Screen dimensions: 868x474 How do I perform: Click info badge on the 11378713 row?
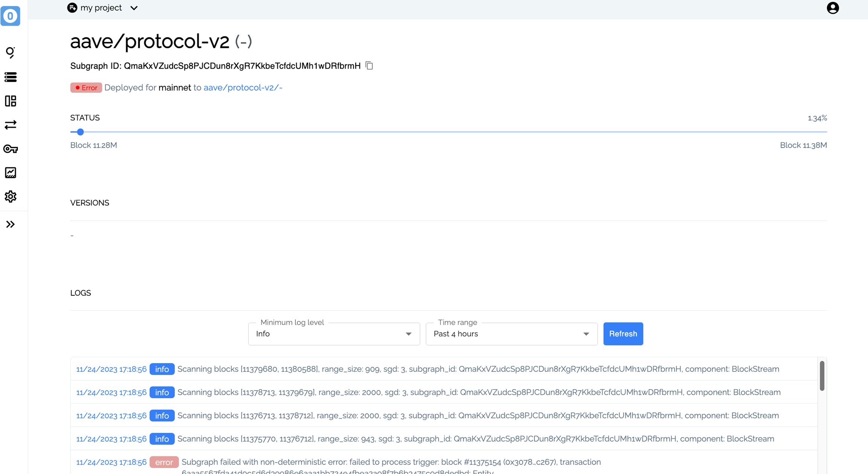162,392
